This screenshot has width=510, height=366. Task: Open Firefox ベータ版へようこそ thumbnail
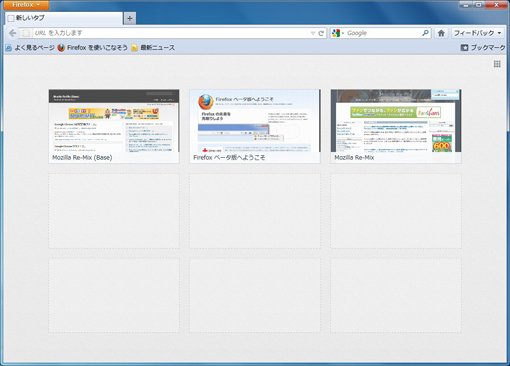[x=255, y=126]
